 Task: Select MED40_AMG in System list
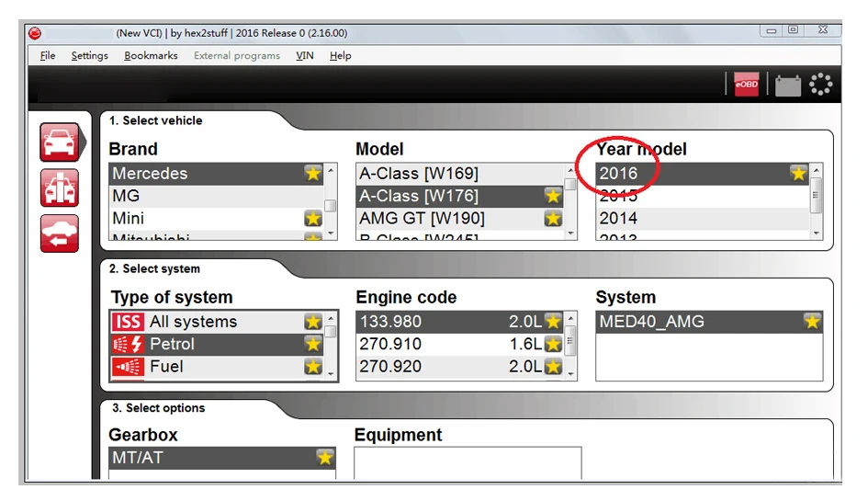click(x=709, y=322)
